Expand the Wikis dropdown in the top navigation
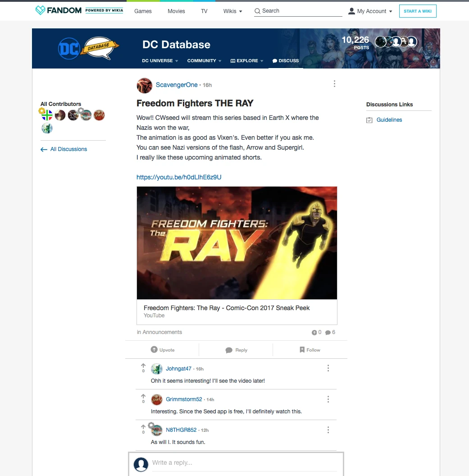469x476 pixels. pyautogui.click(x=232, y=11)
